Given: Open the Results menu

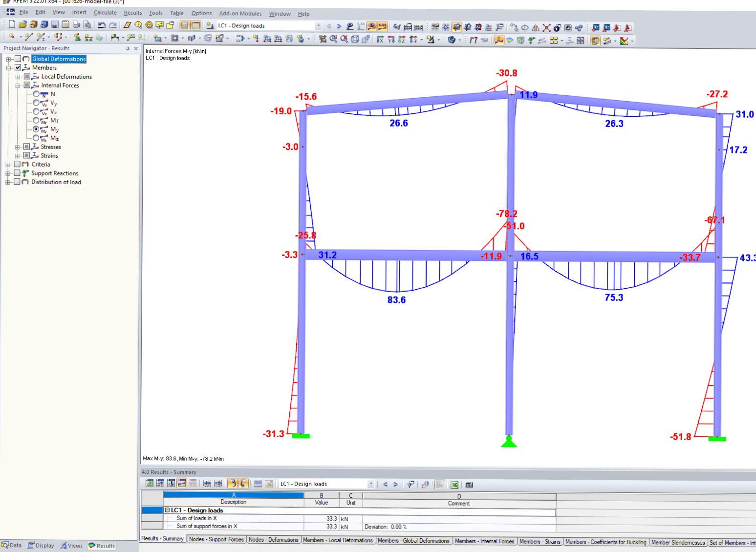Looking at the screenshot, I should click(x=133, y=13).
